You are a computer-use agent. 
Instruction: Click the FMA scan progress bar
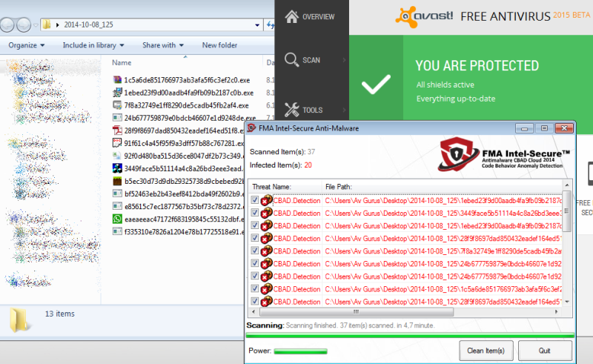click(x=410, y=335)
